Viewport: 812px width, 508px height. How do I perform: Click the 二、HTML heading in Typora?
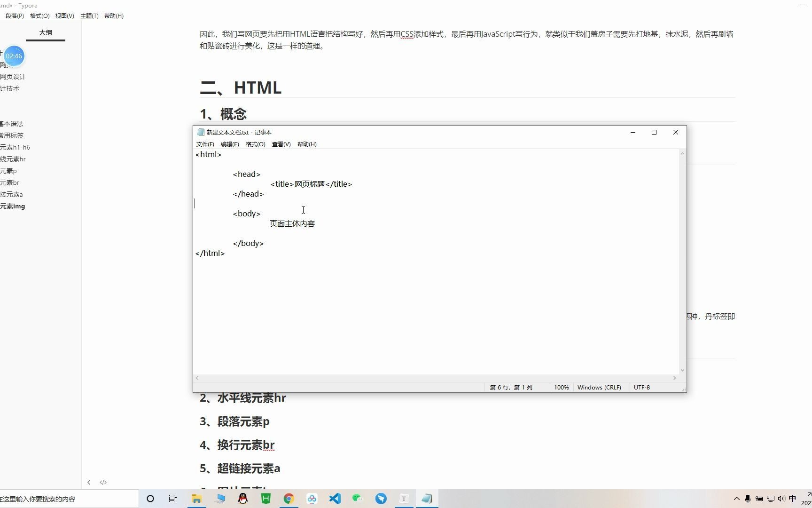(241, 87)
